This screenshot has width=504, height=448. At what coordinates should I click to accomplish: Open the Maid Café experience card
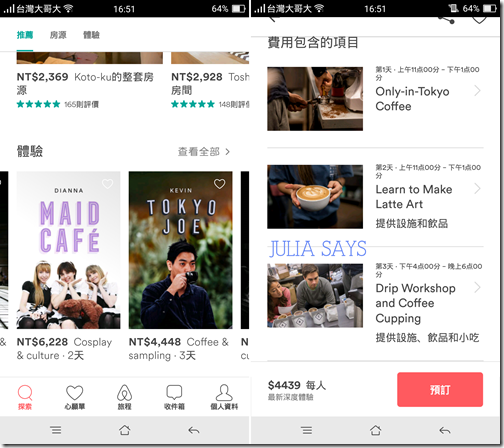pos(69,250)
